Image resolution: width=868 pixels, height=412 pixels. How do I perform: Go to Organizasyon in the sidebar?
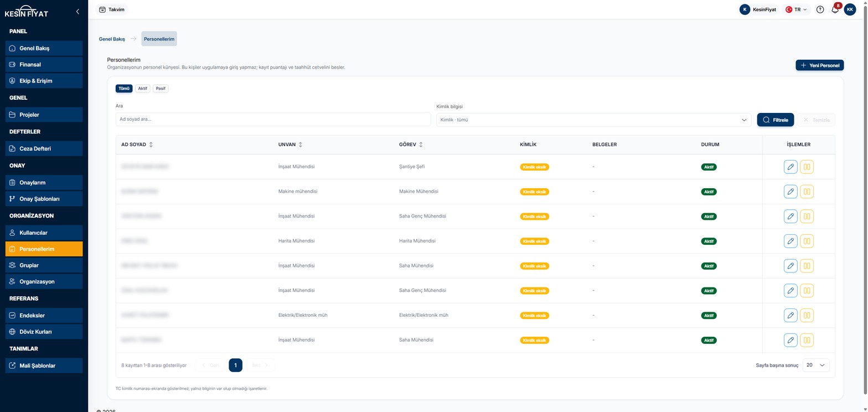pos(44,281)
